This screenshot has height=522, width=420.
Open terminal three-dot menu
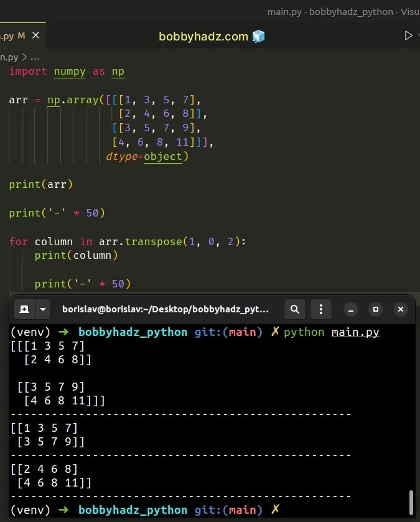pos(321,309)
